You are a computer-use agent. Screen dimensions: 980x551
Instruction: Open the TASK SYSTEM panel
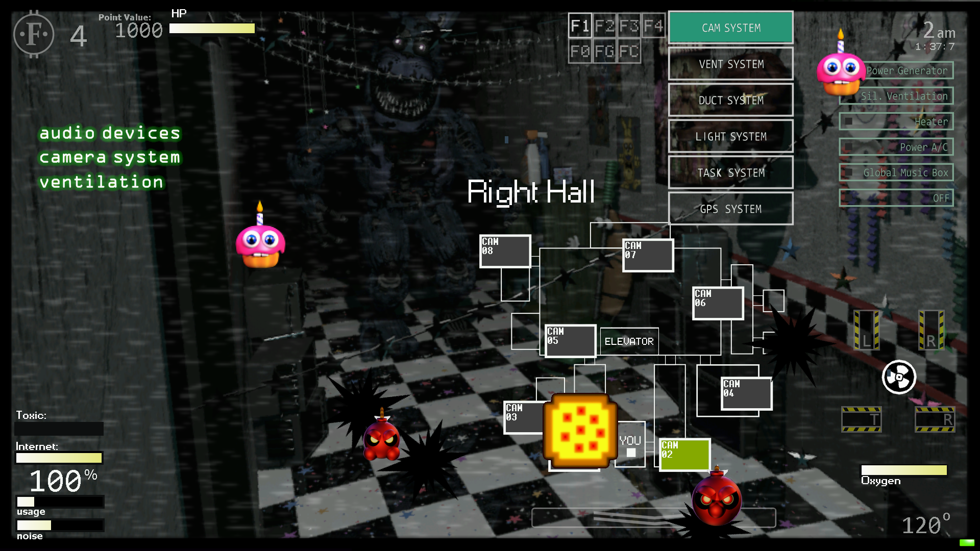point(731,172)
